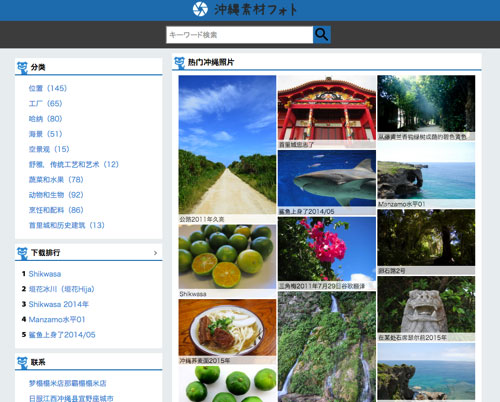The width and height of the screenshot is (500, 402).
Task: Open the 哈纳 (80) category
Action: [x=45, y=119]
